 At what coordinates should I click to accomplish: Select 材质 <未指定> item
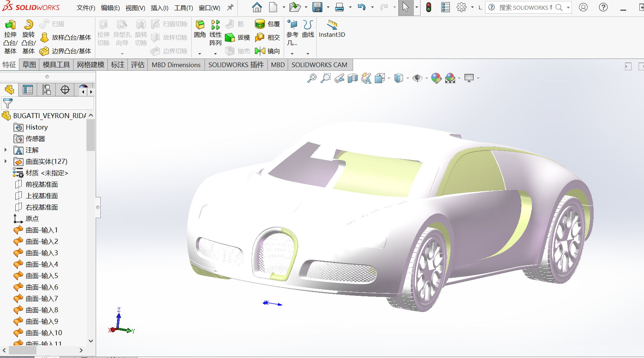[47, 173]
